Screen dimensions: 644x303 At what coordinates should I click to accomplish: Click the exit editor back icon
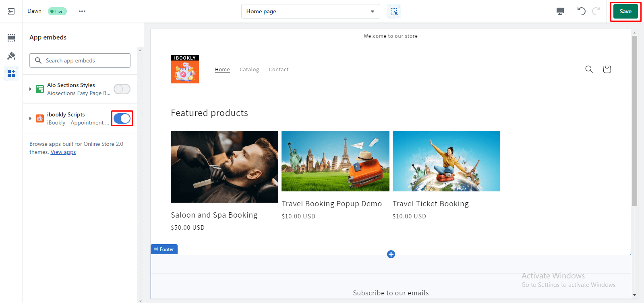[11, 11]
